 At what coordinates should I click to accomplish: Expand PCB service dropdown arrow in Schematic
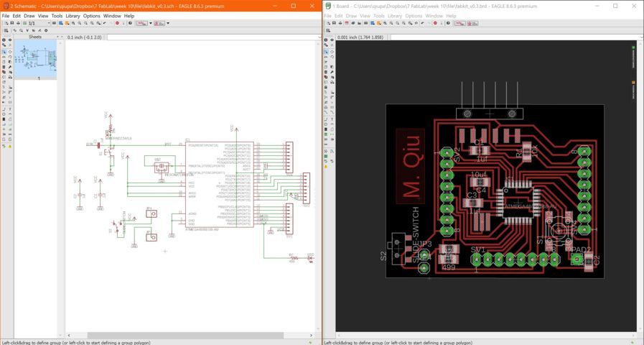pos(168,24)
